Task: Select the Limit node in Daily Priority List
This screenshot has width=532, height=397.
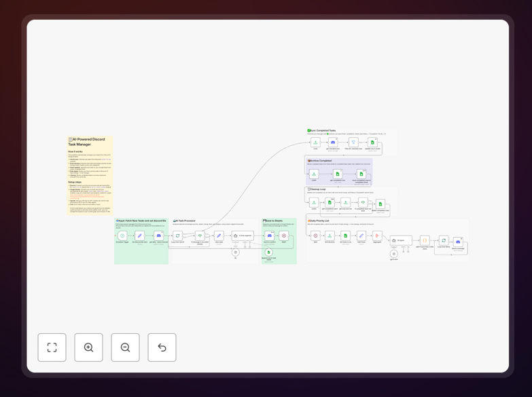Action: (330, 235)
